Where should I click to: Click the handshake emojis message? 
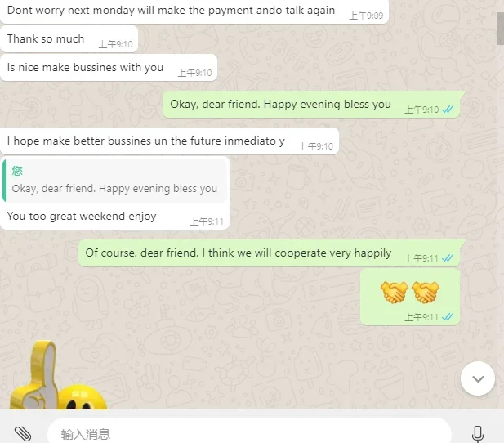click(x=410, y=298)
